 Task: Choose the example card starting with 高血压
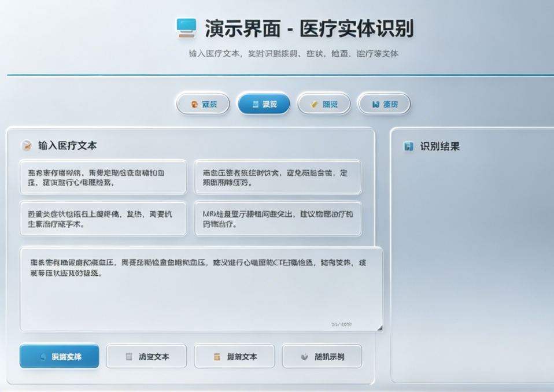click(278, 177)
